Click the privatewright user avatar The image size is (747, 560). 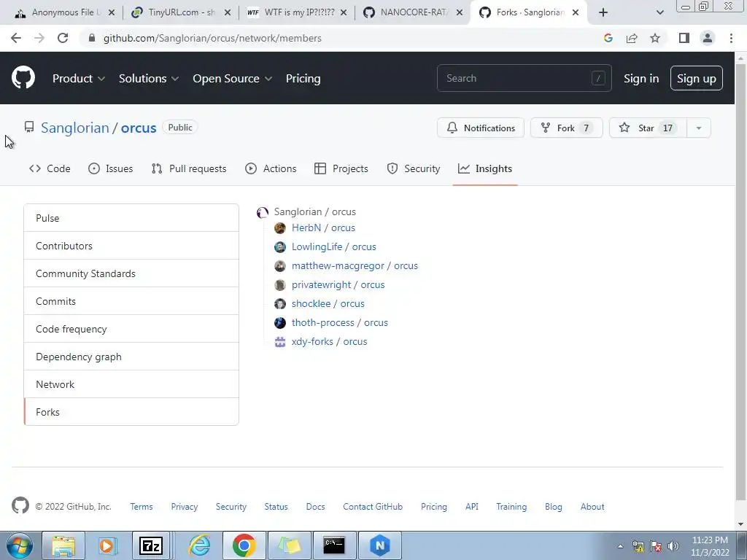[x=280, y=285]
